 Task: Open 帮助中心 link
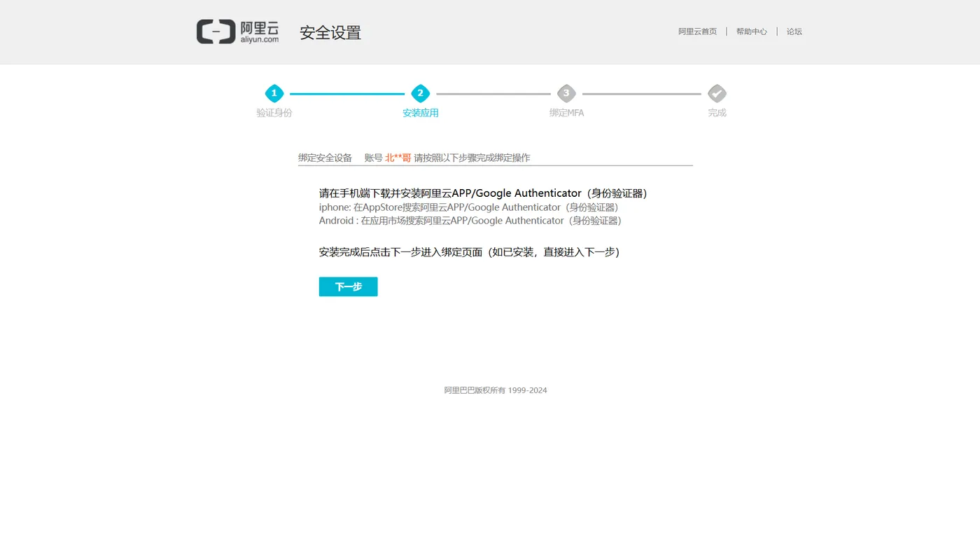click(x=751, y=32)
